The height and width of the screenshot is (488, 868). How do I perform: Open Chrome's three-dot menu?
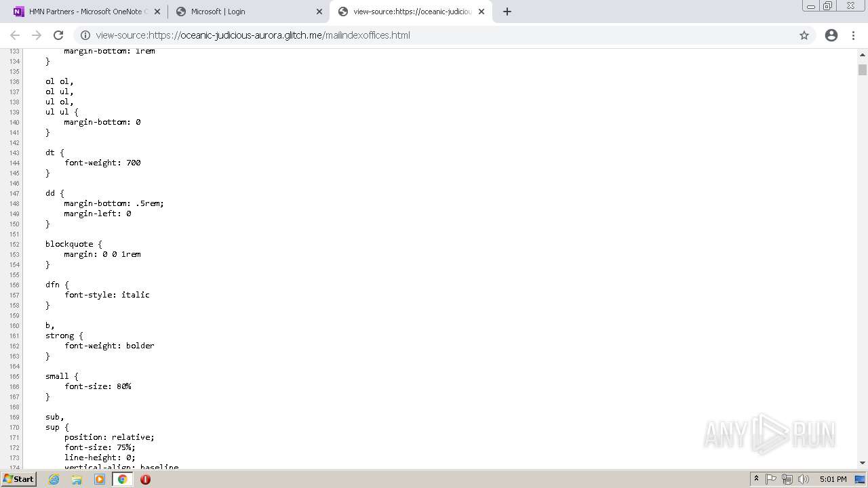click(854, 35)
